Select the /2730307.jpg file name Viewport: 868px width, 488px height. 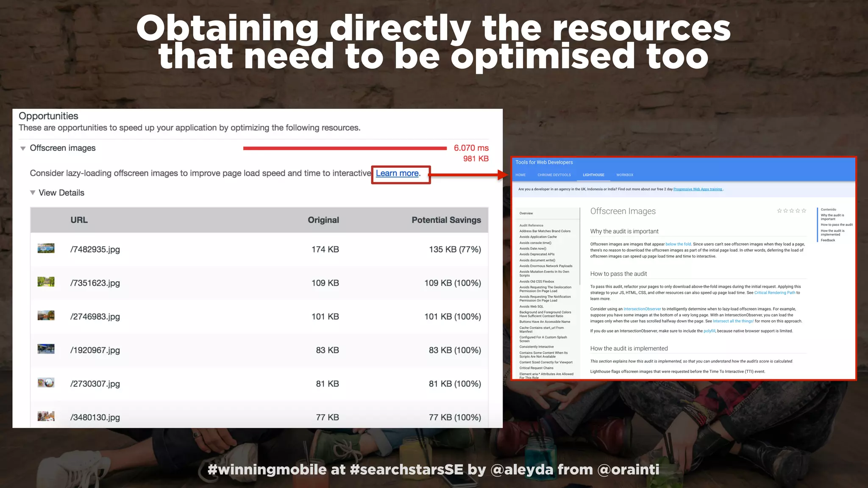tap(95, 384)
